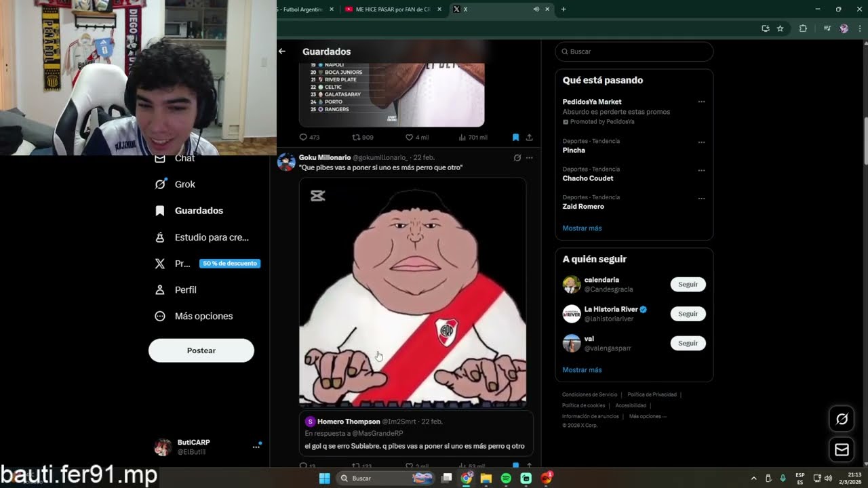Screen dimensions: 868x488
Task: Follow val with the Seguir button
Action: pos(688,343)
